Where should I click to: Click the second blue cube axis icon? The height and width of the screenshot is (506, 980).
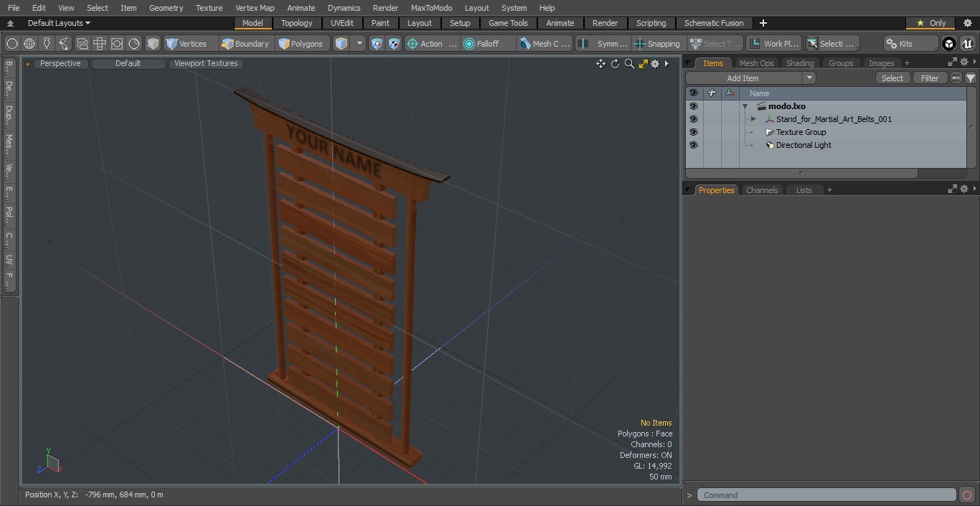click(394, 44)
